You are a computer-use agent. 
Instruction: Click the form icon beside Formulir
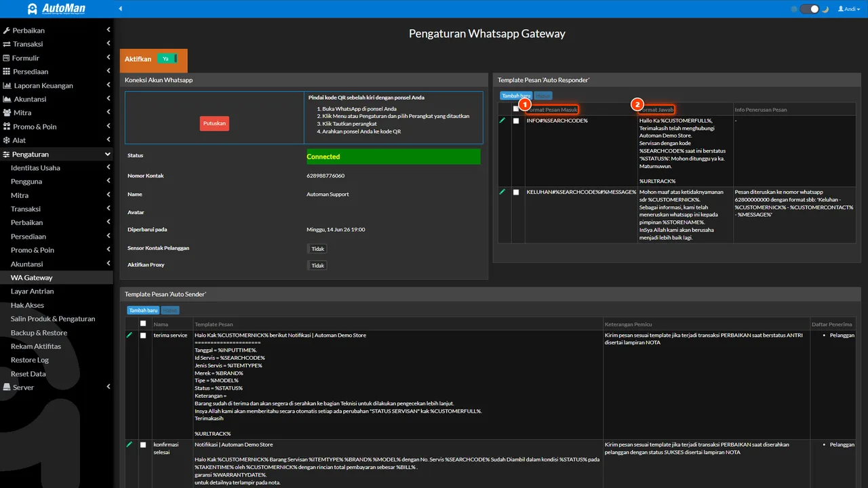[7, 58]
